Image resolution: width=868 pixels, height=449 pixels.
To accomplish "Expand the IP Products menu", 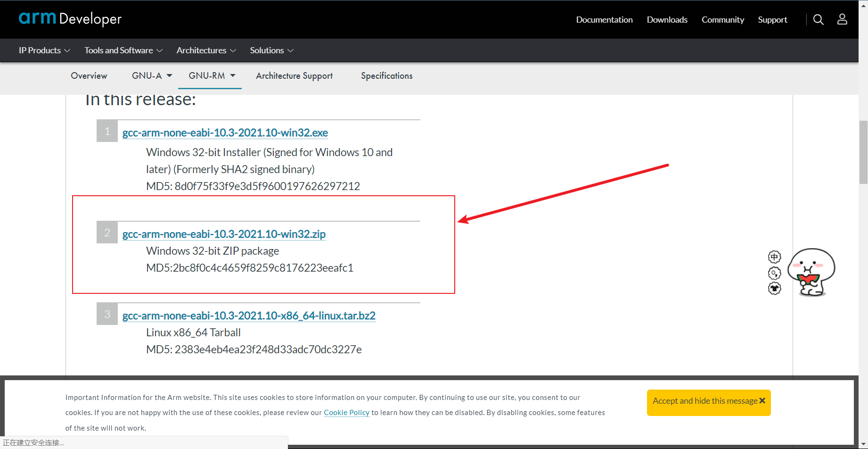I will 44,50.
